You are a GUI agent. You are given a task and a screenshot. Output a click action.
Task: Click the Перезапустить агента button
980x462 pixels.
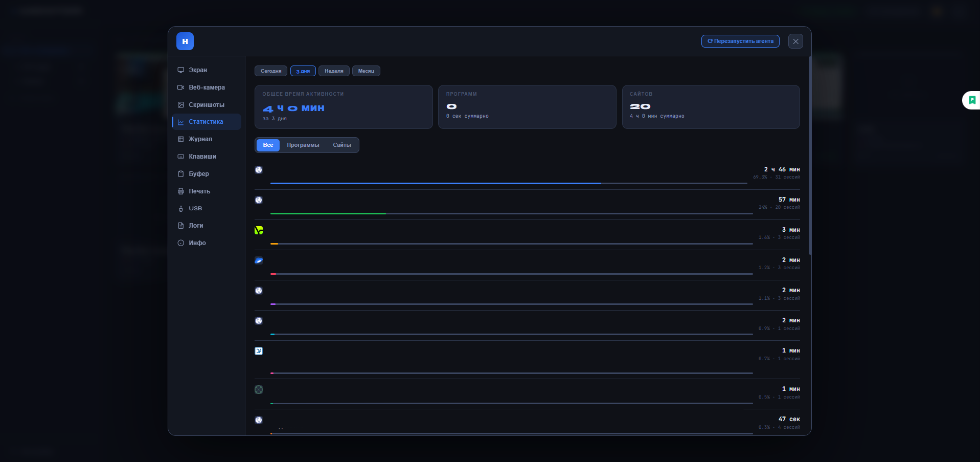coord(740,41)
